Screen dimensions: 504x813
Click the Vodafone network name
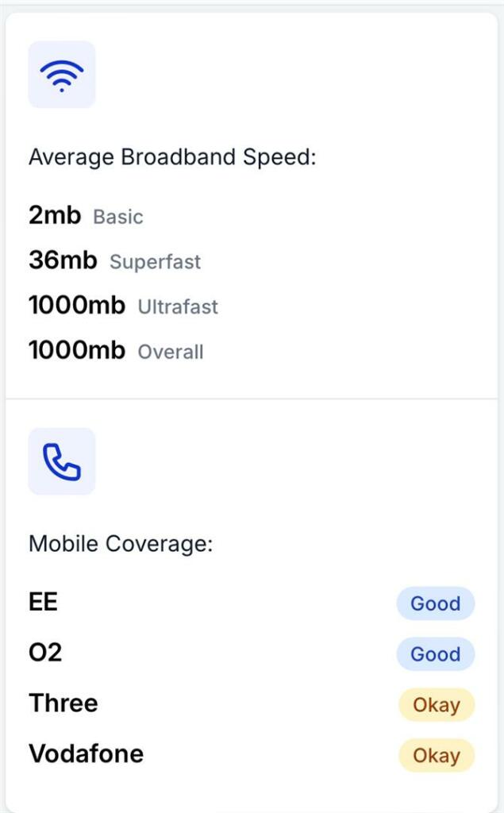click(x=87, y=753)
